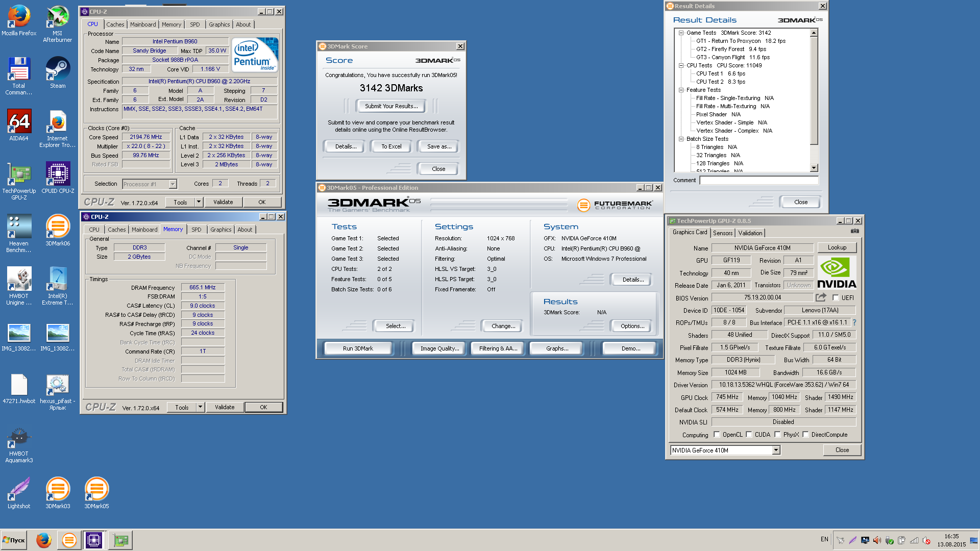Image resolution: width=980 pixels, height=551 pixels.
Task: Open Heaven Benchmark desktop shortcut
Action: pos(19,234)
